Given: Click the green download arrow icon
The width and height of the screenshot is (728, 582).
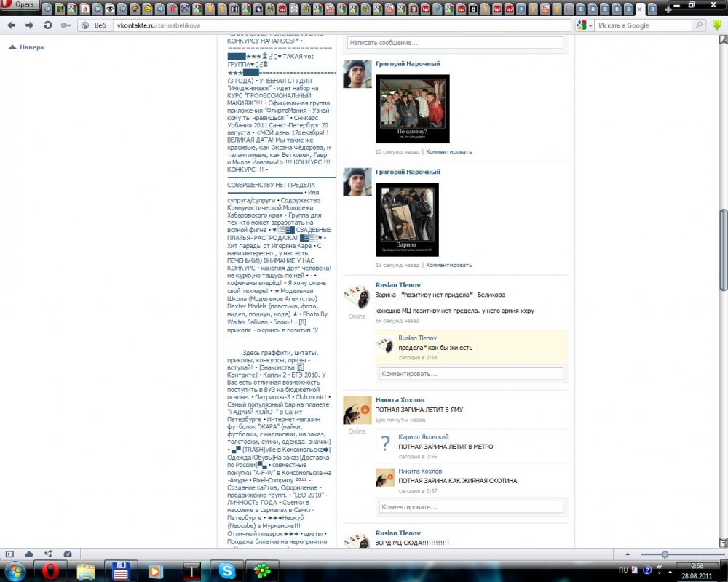Looking at the screenshot, I should (717, 25).
